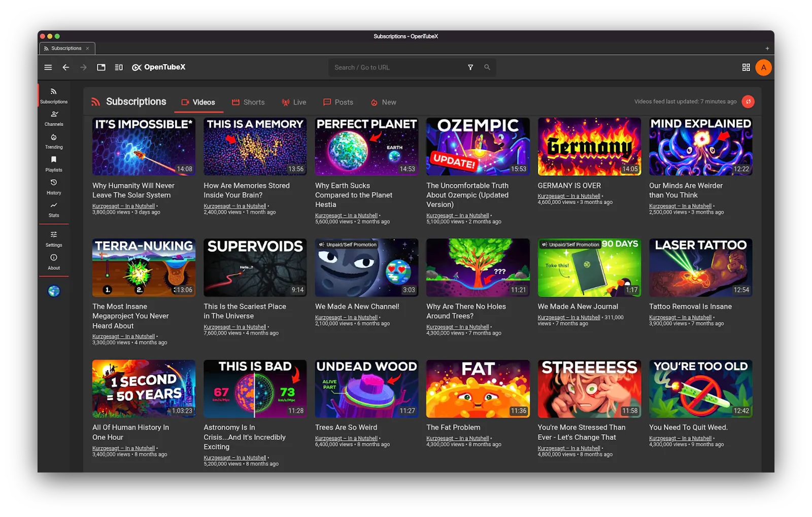Click the magnifying glass search icon
Viewport: 812px width, 517px height.
(487, 68)
